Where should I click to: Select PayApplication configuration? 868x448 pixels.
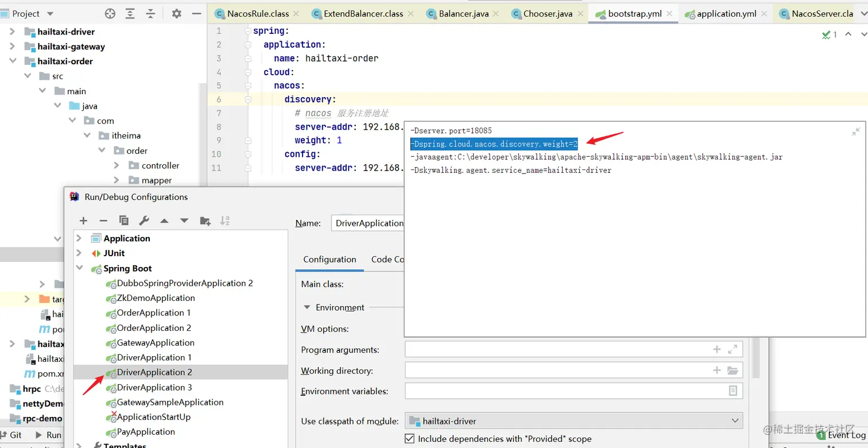pyautogui.click(x=146, y=432)
